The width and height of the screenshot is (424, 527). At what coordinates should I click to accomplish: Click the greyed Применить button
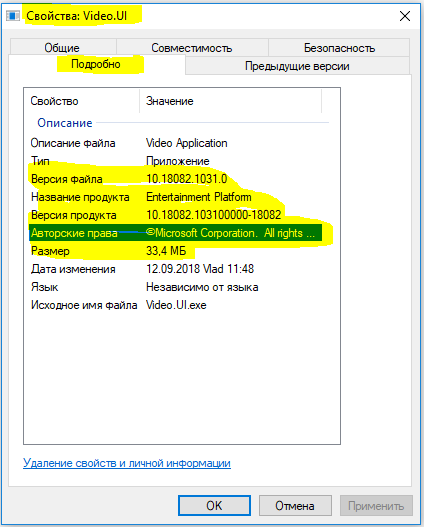[376, 505]
